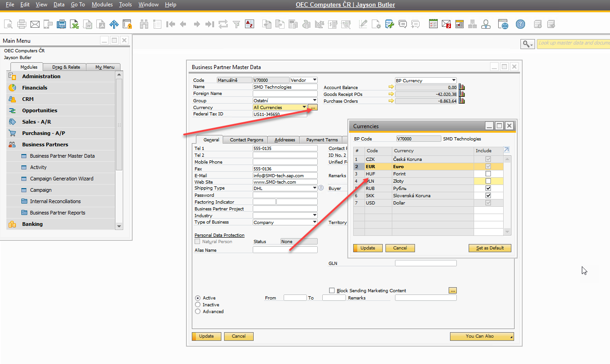Go to the next record arrow

coord(197,24)
